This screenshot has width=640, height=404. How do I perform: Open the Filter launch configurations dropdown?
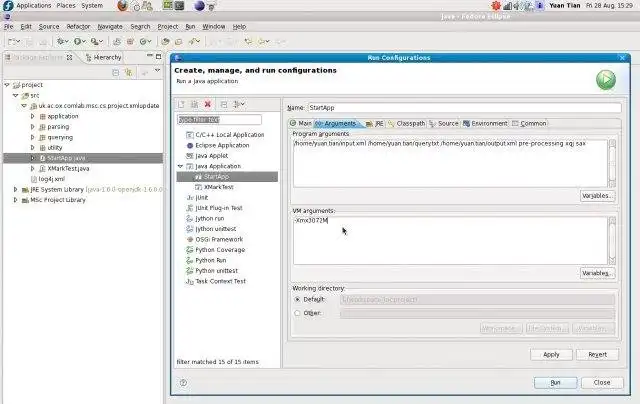[239, 104]
